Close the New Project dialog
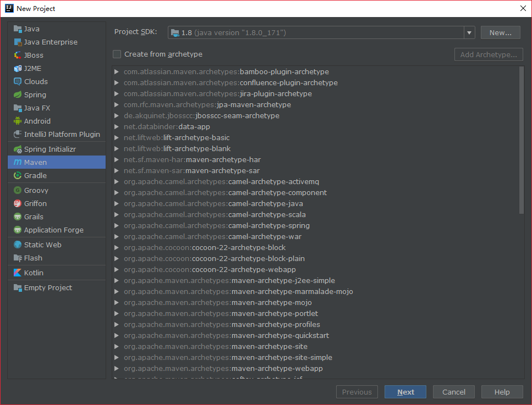This screenshot has width=532, height=405. coord(523,8)
